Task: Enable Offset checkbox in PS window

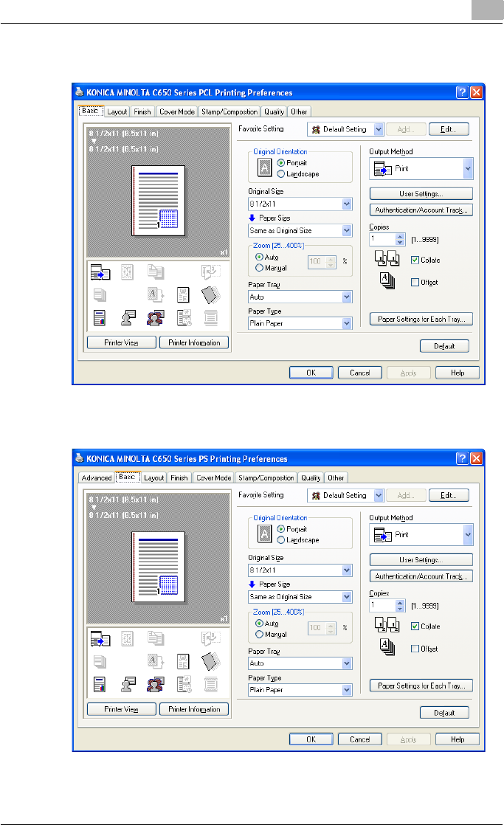Action: 415,649
